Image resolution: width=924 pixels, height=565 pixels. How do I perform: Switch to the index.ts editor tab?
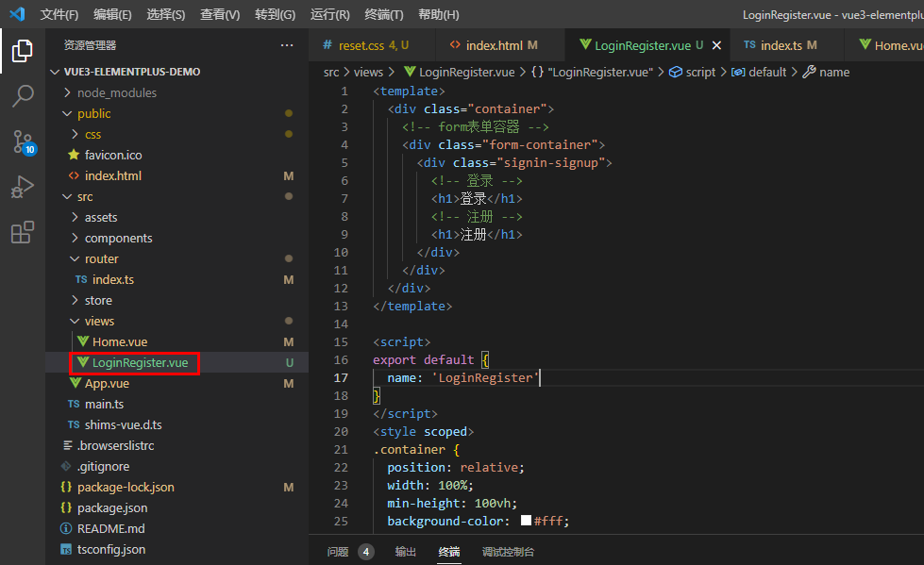pyautogui.click(x=786, y=45)
